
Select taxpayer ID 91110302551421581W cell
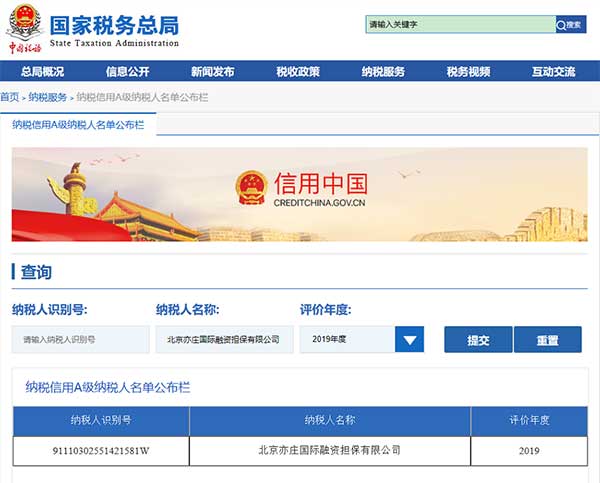101,451
